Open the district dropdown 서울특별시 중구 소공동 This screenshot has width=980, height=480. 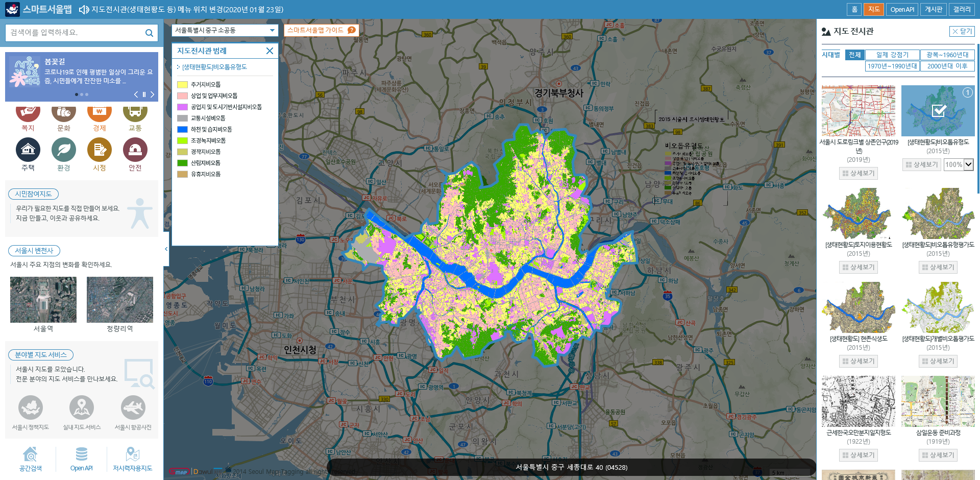(225, 31)
